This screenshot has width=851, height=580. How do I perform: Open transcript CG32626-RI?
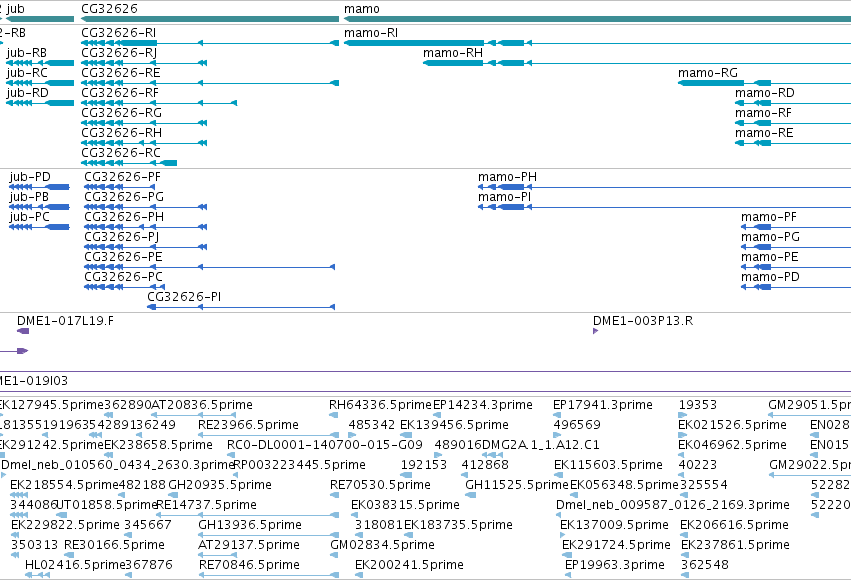click(x=118, y=33)
